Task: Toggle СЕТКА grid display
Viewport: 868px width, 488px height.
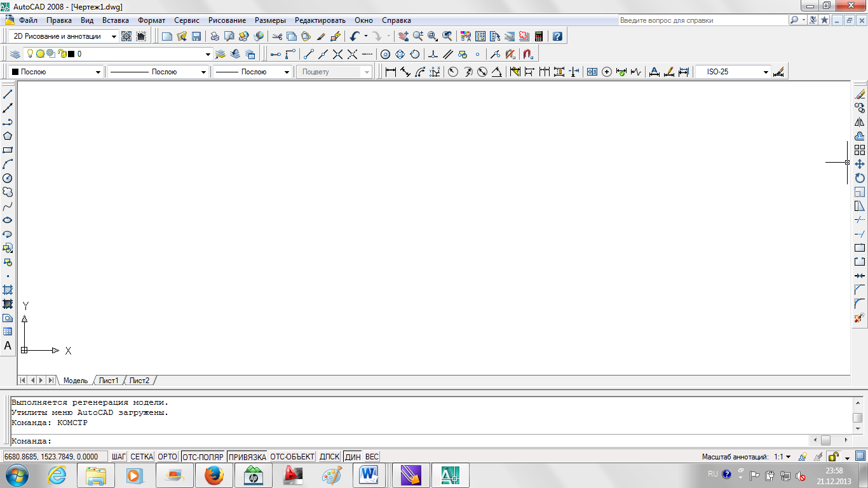Action: coord(142,457)
